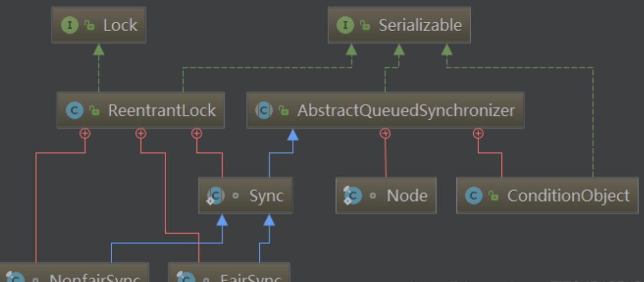644x282 pixels.
Task: Click the inner-class plus marker above the Node connector
Action: point(385,133)
